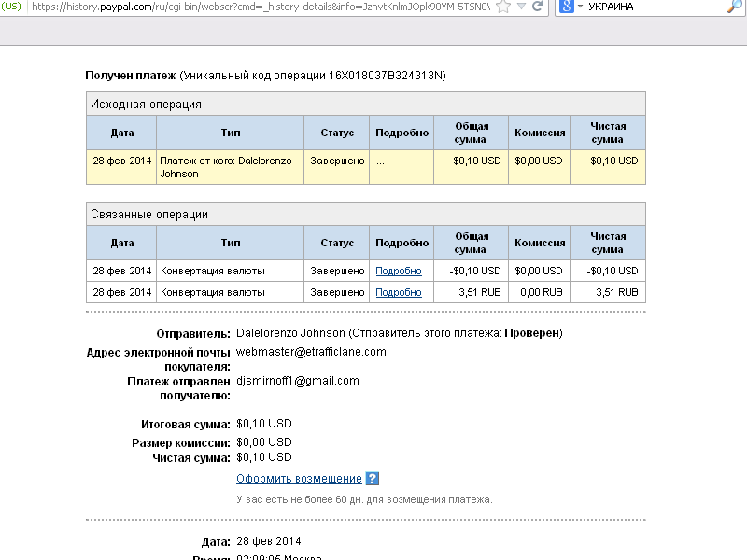Screen dimensions: 747x560
Task: Click 'Получен платеж' heading text
Action: (x=131, y=76)
